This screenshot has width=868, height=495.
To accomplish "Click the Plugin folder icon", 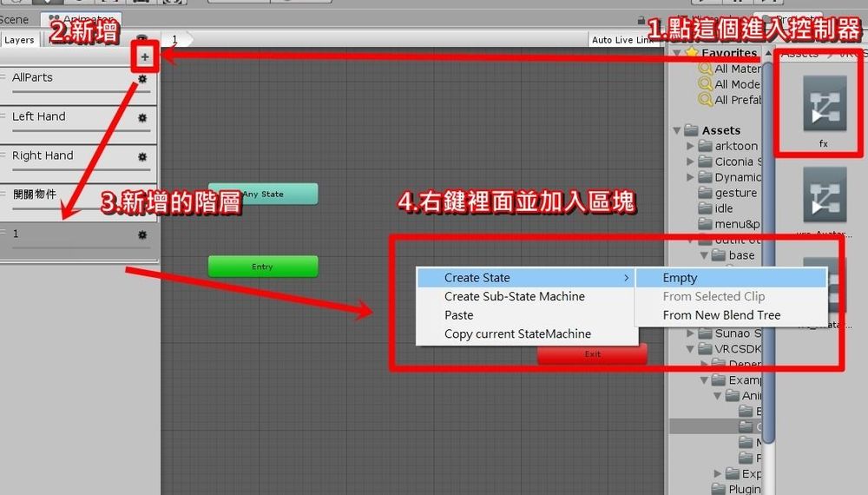I will tap(719, 489).
